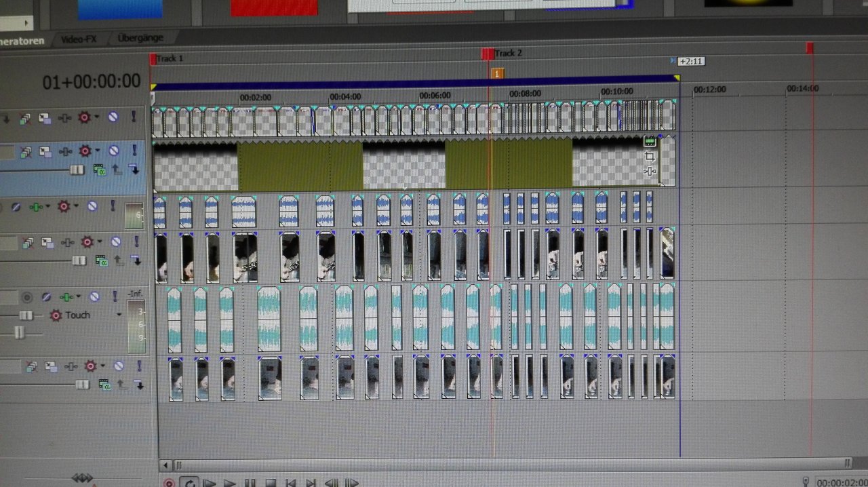
Task: Open automation settings gear on first video track
Action: coord(84,117)
